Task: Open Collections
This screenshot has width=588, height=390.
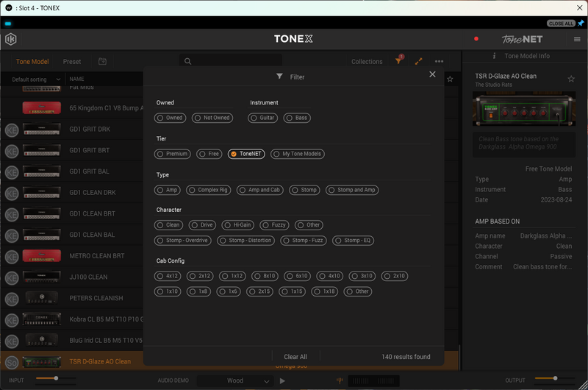Action: 367,62
